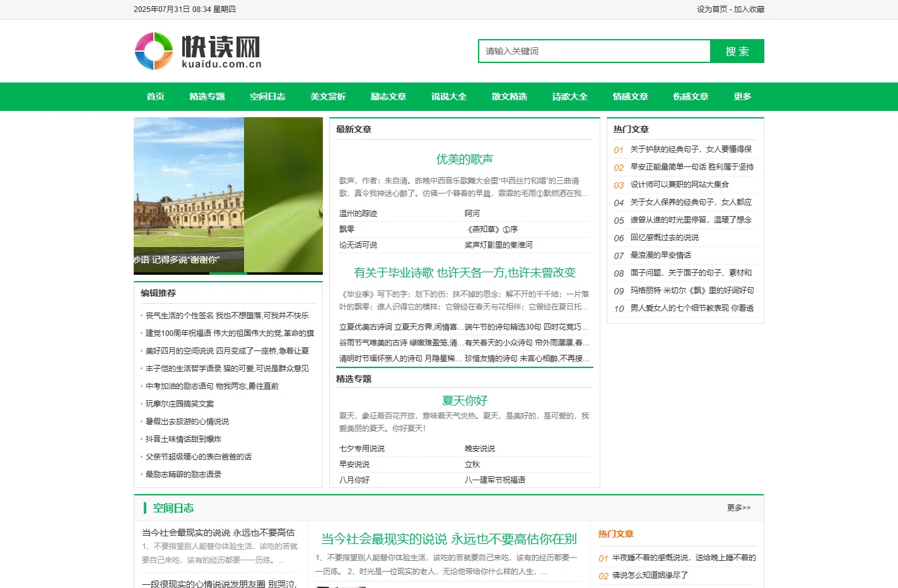Open featured topic 夏天你好
Screen dimensions: 898x588
pos(465,401)
